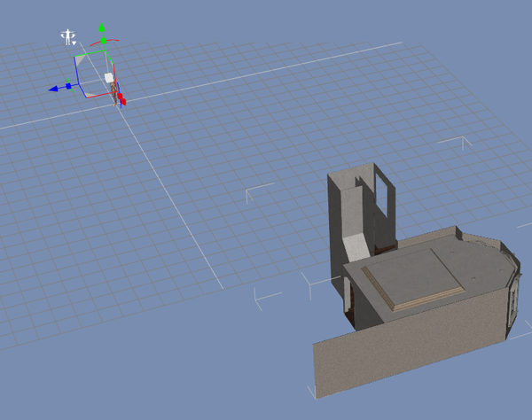Click the white figure pose tool icon

tap(67, 36)
